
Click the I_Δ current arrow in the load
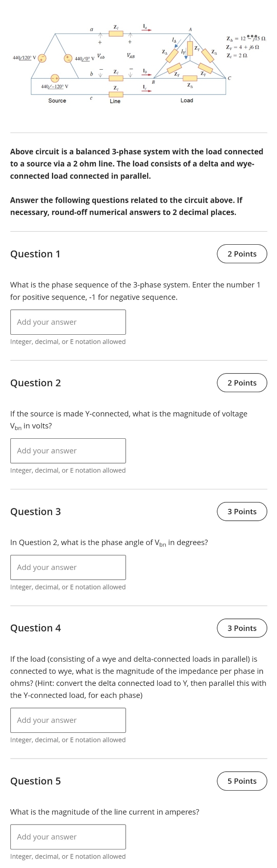[x=175, y=43]
